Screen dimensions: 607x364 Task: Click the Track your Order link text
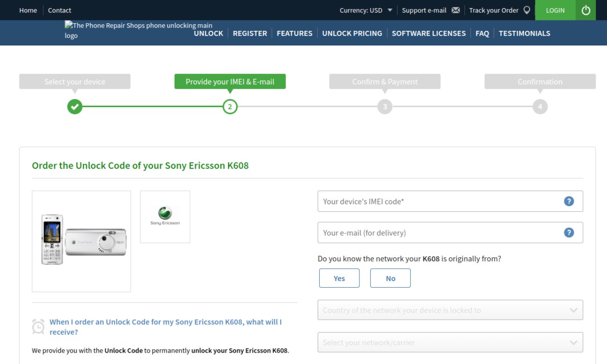point(494,10)
